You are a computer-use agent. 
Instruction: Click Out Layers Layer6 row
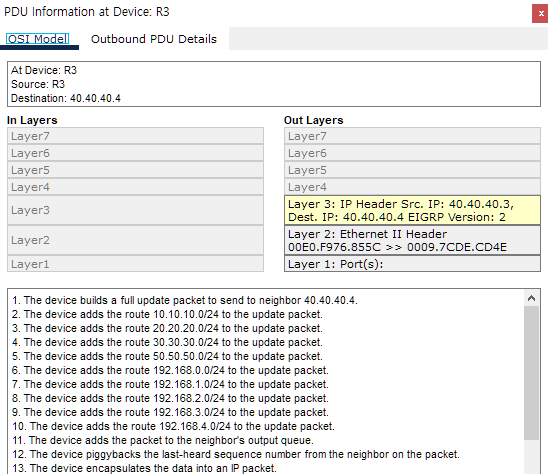(x=412, y=153)
